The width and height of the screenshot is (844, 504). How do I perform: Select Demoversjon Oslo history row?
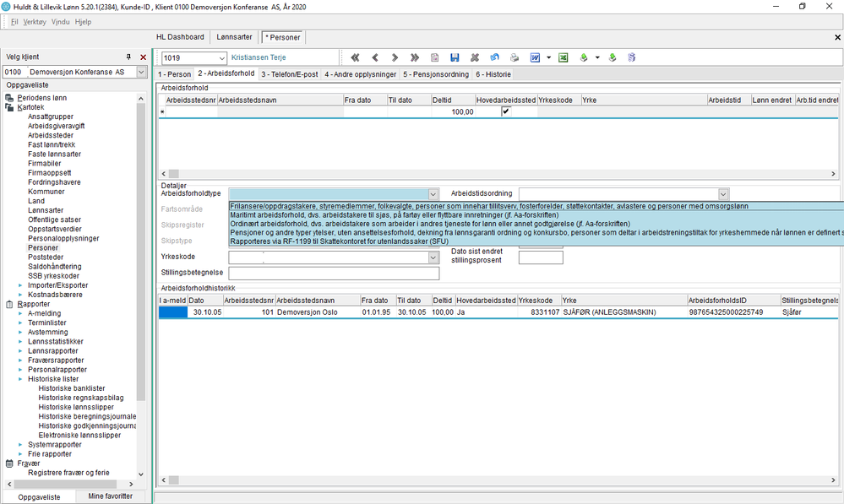[498, 312]
